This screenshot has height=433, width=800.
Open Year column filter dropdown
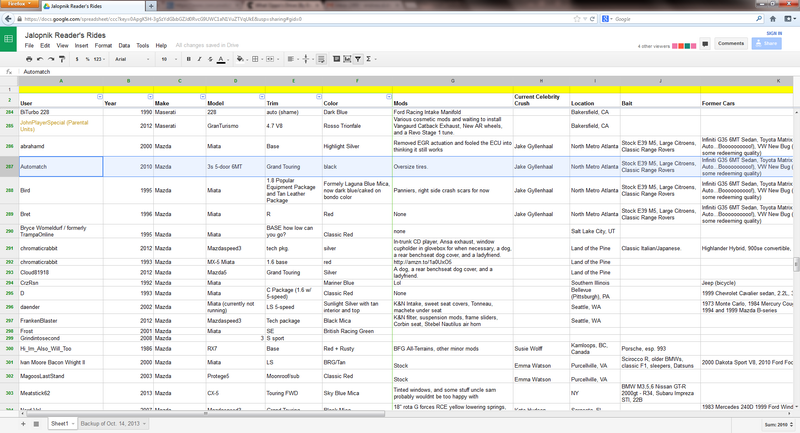coord(150,96)
